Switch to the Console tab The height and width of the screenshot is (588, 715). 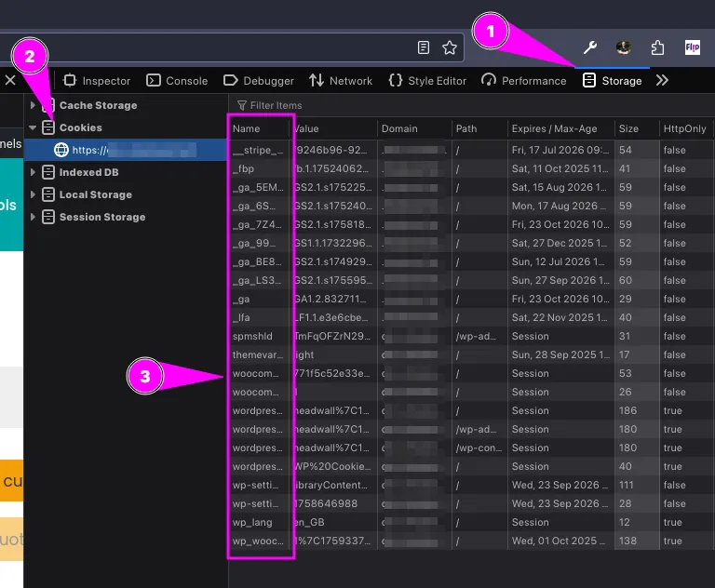177,81
